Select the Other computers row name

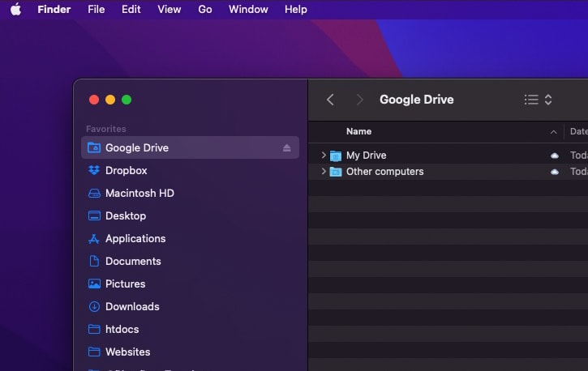[x=385, y=172]
